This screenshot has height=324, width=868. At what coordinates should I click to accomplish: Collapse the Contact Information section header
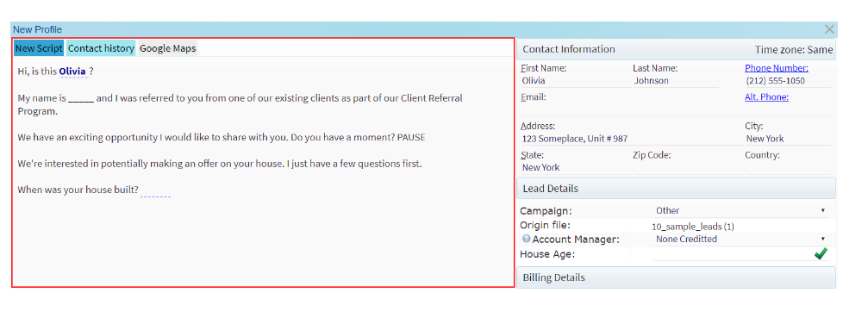click(x=676, y=49)
